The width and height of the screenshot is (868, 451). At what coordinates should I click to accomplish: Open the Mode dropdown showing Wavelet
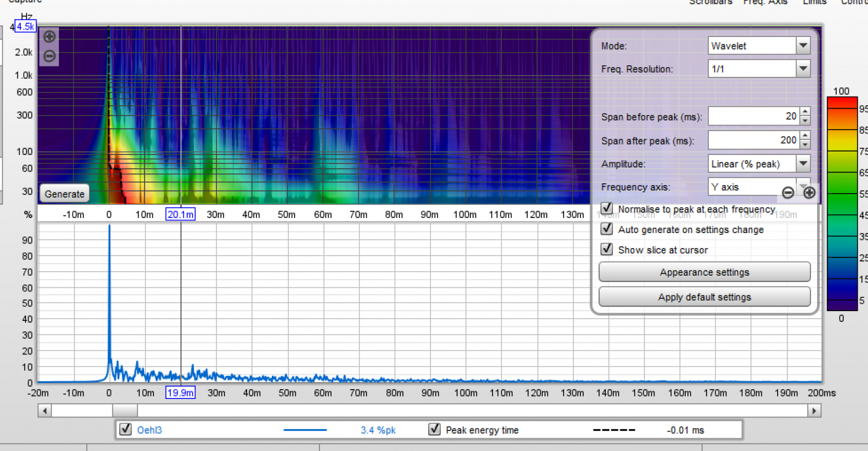[759, 46]
